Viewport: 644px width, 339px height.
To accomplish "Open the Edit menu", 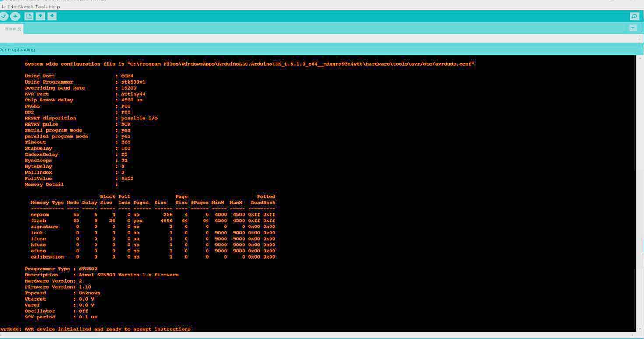I will coord(12,7).
